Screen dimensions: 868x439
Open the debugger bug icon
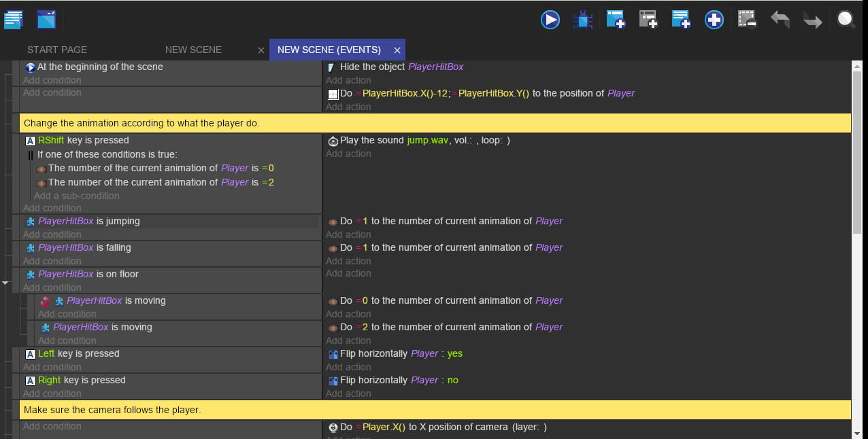click(583, 20)
